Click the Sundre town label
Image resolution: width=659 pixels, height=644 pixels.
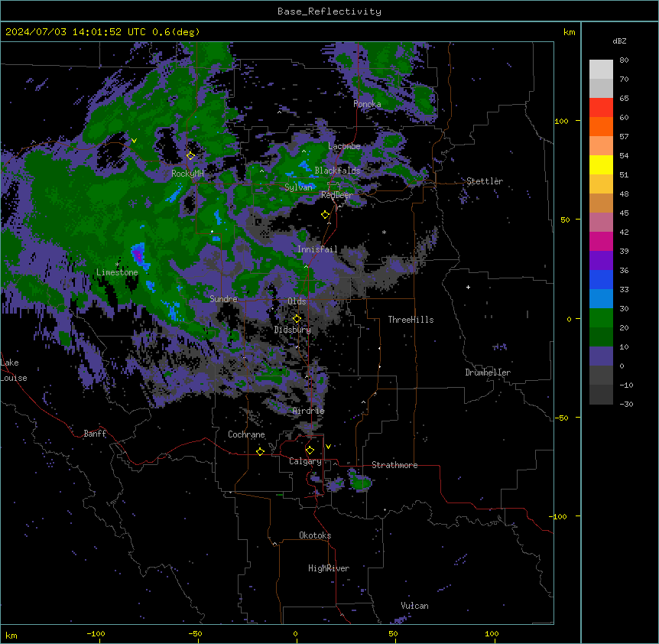(223, 299)
